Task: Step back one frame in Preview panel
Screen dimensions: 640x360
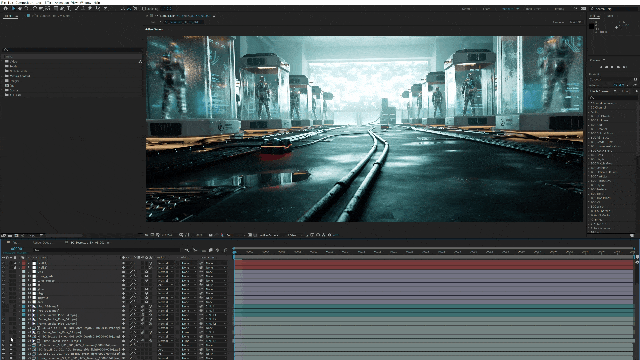Action: tap(607, 67)
